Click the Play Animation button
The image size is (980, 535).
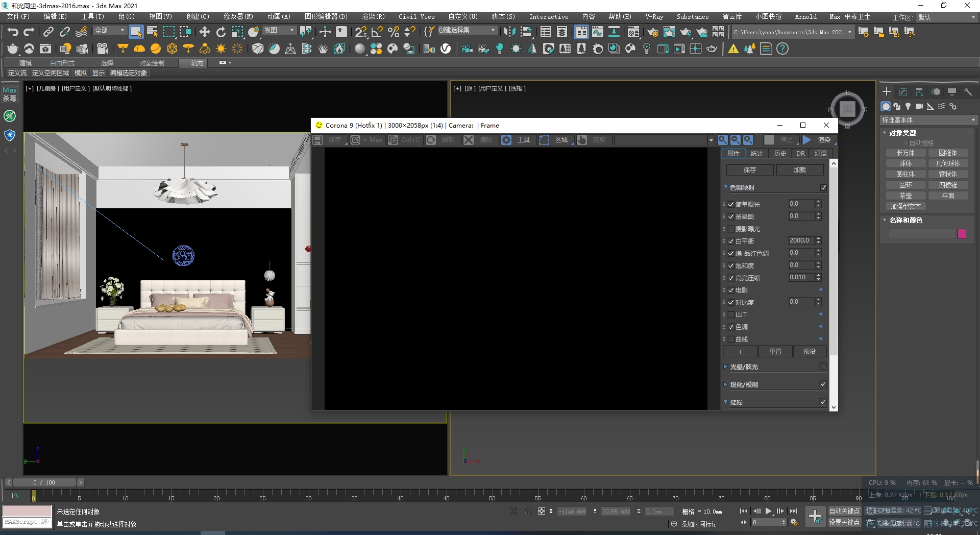(x=768, y=511)
